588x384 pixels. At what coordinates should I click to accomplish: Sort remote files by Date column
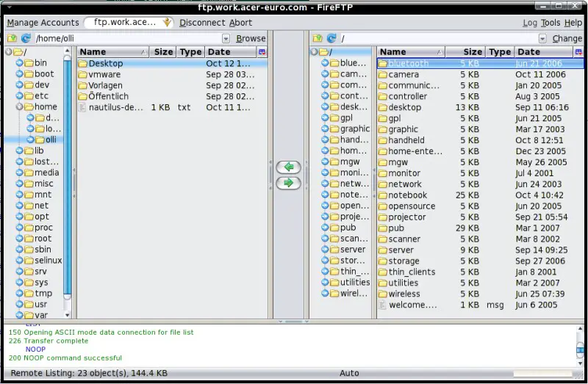pyautogui.click(x=544, y=51)
